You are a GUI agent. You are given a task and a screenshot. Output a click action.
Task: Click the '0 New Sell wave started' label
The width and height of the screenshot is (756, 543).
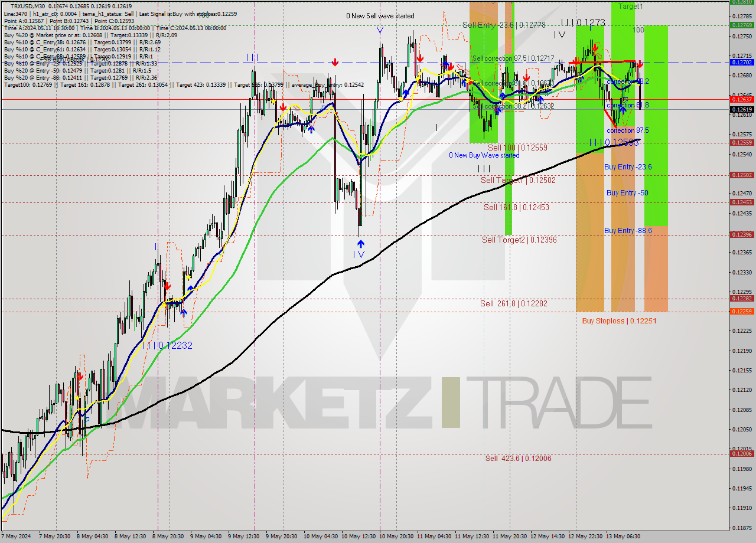(x=380, y=16)
